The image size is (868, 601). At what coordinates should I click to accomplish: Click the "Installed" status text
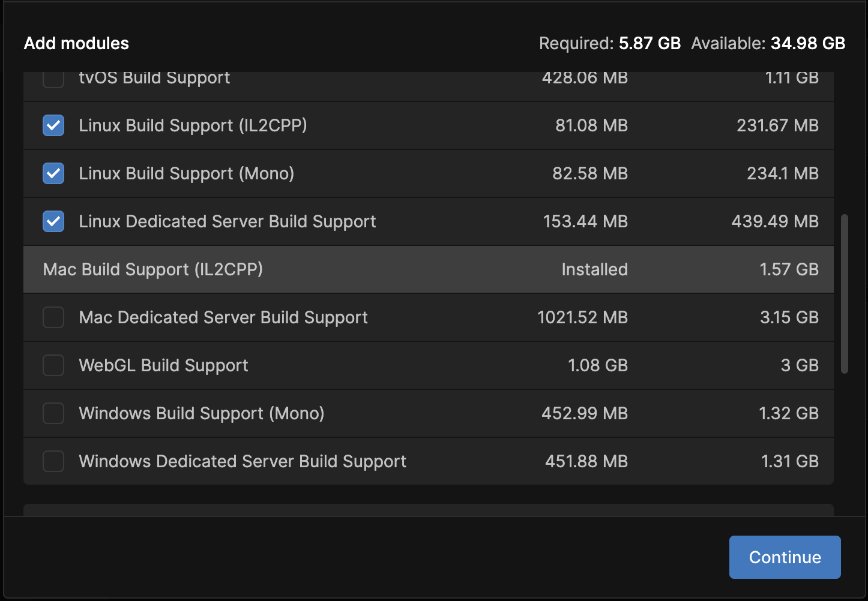point(594,269)
